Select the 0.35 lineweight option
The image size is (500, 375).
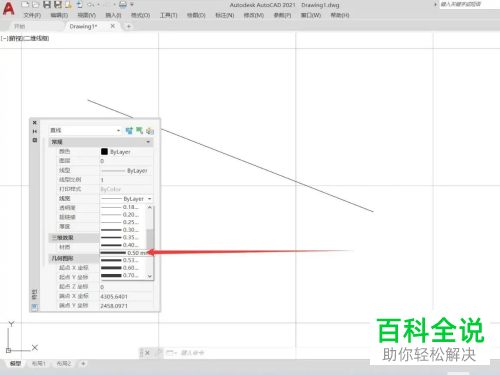coord(123,238)
